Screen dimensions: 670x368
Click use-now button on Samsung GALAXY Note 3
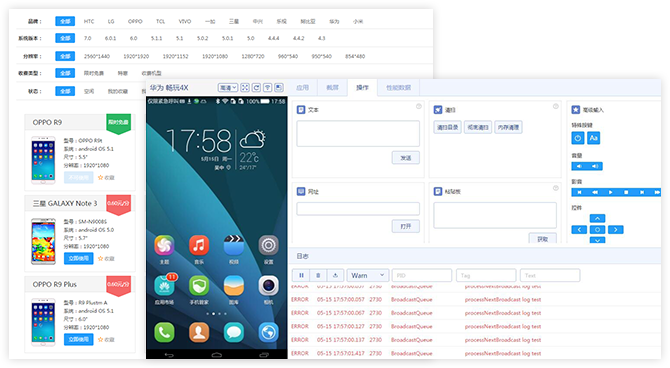79,259
